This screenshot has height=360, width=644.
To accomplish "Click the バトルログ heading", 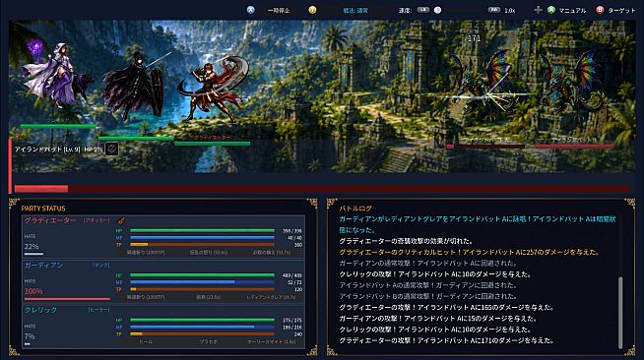I will [355, 209].
